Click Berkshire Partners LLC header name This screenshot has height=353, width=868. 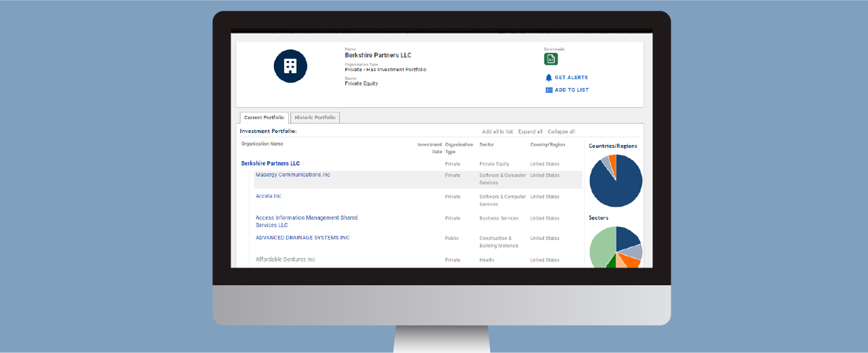[x=378, y=55]
